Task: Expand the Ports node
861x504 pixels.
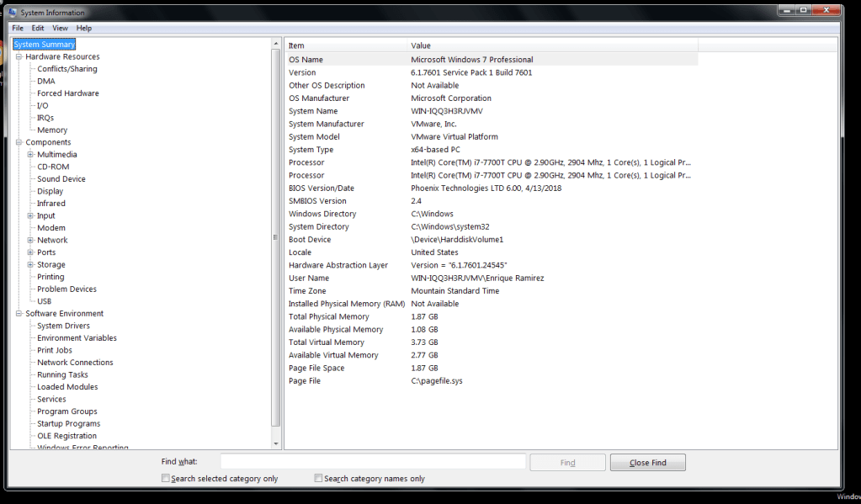Action: tap(31, 252)
